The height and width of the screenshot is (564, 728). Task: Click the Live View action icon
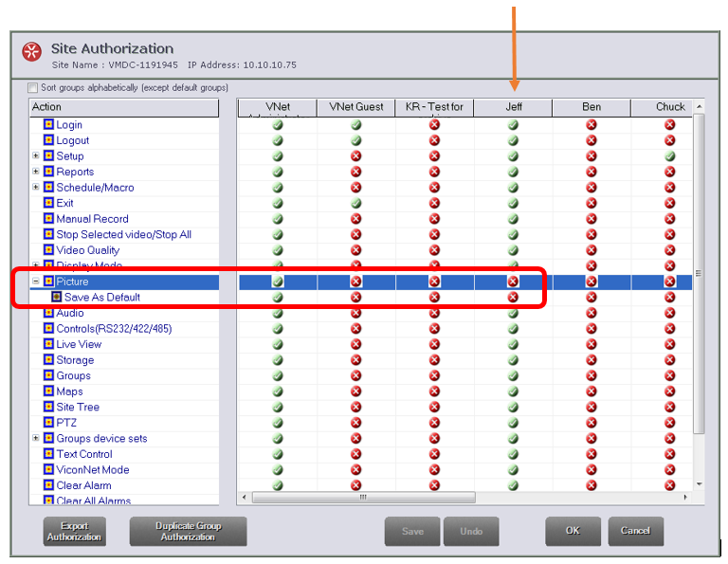pyautogui.click(x=49, y=345)
